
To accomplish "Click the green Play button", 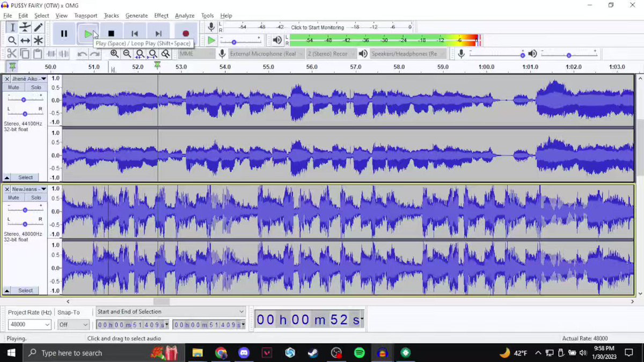I will click(87, 34).
